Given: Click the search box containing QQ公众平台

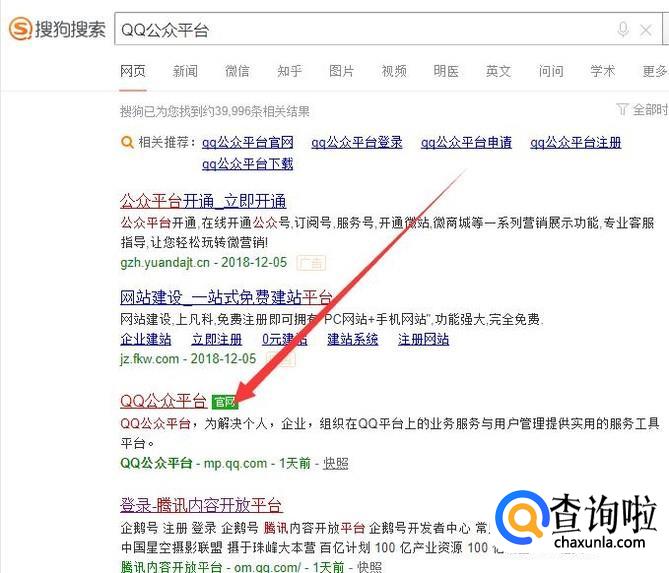Looking at the screenshot, I should point(360,30).
